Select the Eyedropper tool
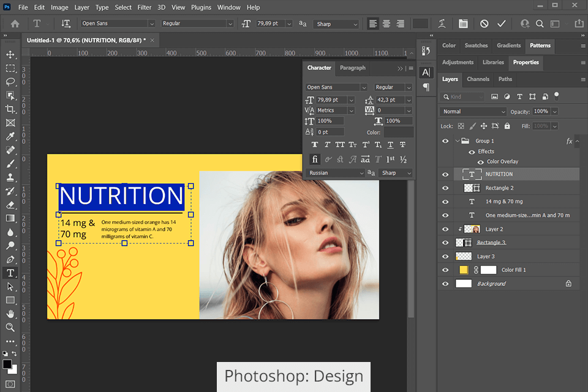 (x=10, y=136)
